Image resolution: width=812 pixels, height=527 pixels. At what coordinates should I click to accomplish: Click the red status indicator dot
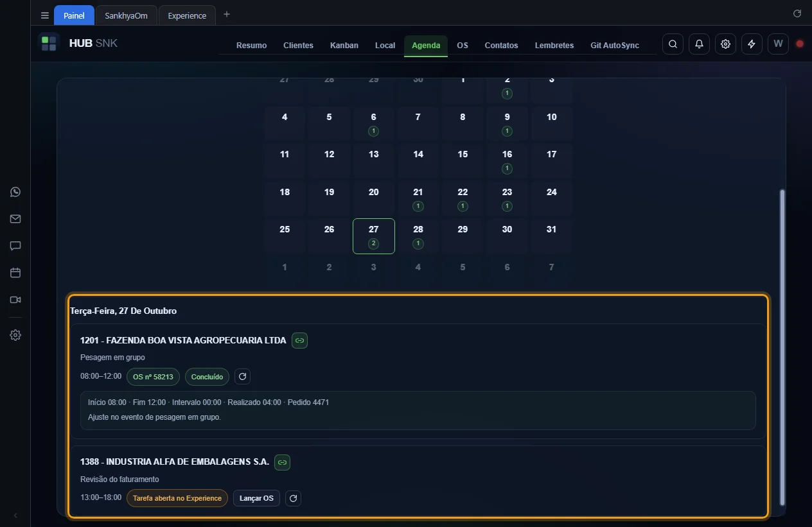(800, 44)
